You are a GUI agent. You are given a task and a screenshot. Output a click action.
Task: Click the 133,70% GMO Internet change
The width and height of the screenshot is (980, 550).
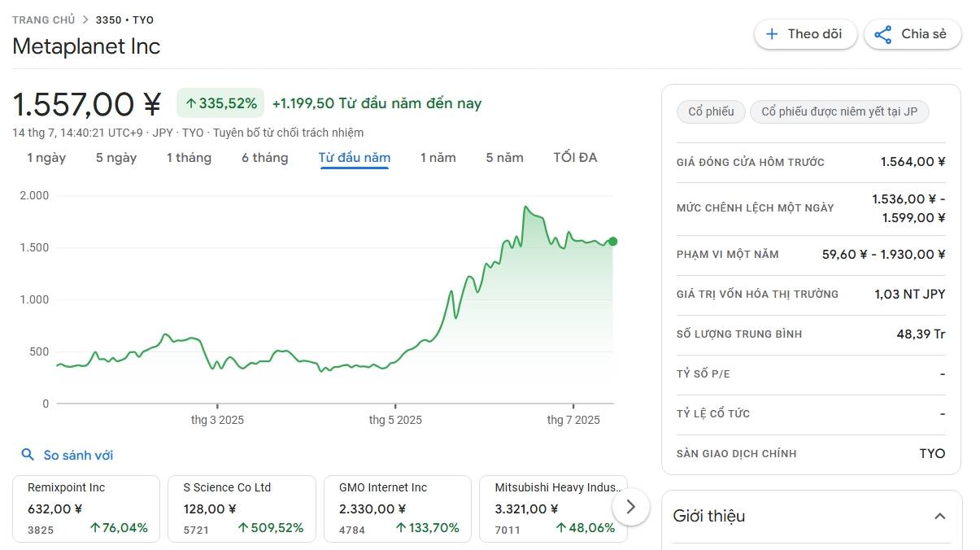[427, 528]
